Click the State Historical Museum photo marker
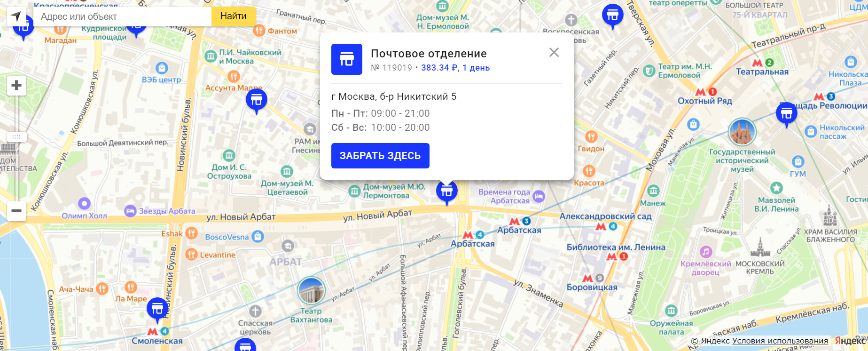This screenshot has height=351, width=868. click(742, 132)
